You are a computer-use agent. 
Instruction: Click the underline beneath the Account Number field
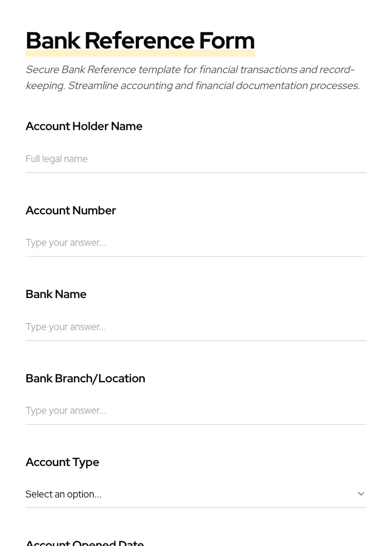pyautogui.click(x=196, y=256)
